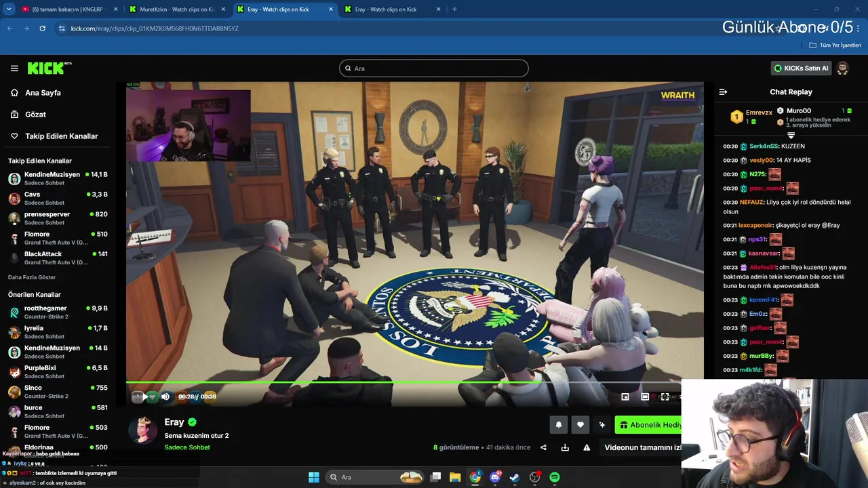Open the user profile avatar menu

(842, 68)
